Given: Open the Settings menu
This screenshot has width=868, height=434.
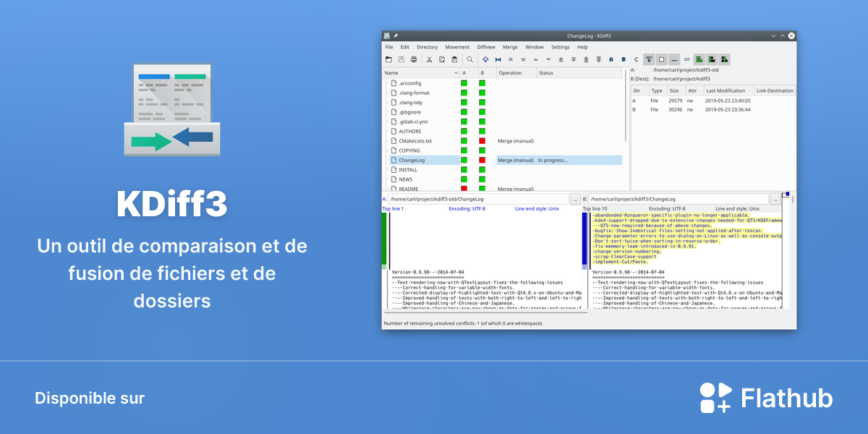Looking at the screenshot, I should click(561, 47).
